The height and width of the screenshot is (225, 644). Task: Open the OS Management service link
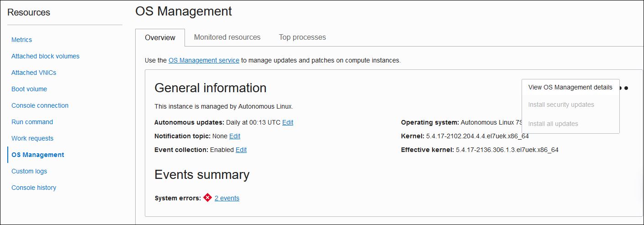click(x=204, y=60)
